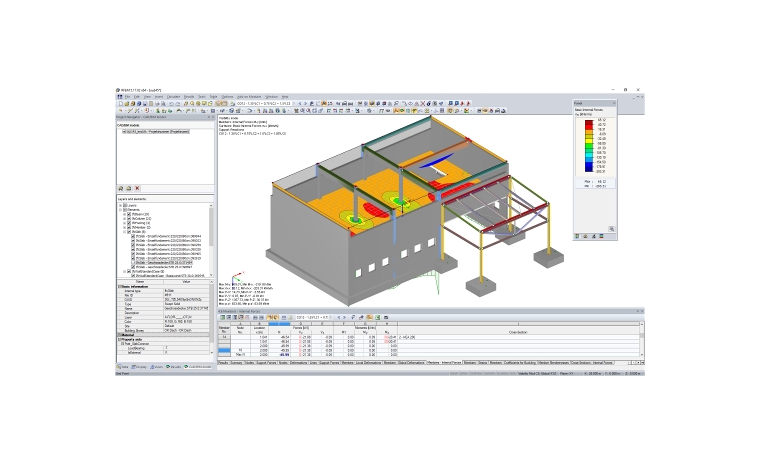Check the unchecked selected IfcSlab Geschossdecke item
The image size is (760, 463).
[133, 262]
